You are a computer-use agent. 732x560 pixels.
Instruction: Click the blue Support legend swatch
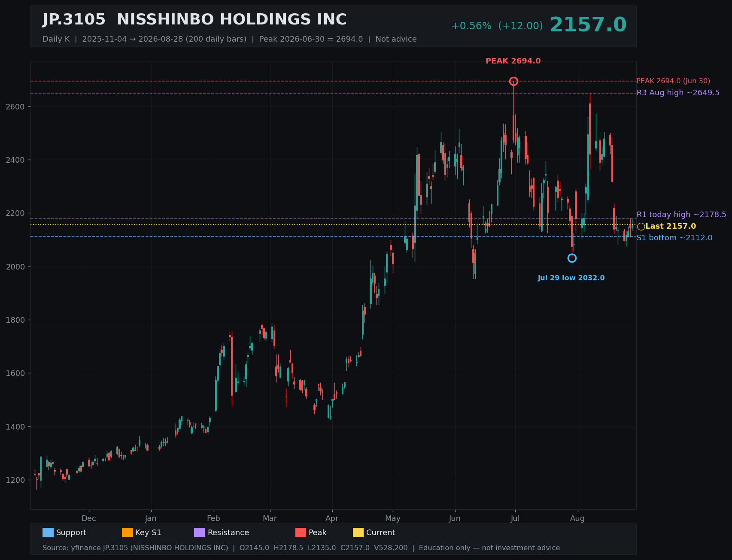pos(48,533)
